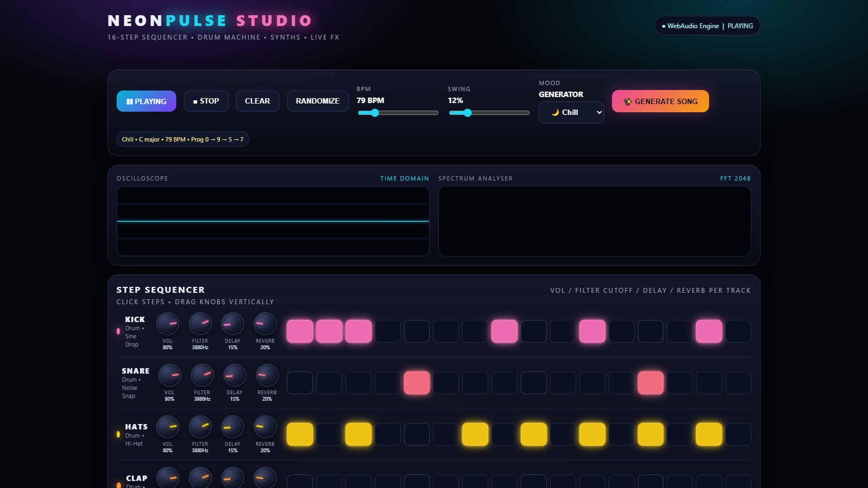The width and height of the screenshot is (868, 488).
Task: Click the CLEAR button
Action: click(257, 101)
